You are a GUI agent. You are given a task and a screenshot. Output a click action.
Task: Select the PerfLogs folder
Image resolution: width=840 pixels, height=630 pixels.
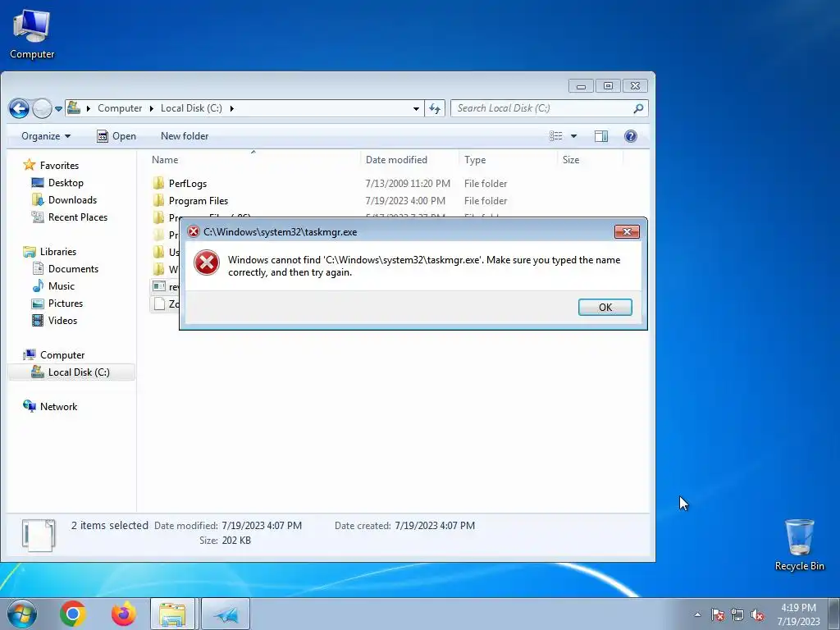click(x=188, y=183)
